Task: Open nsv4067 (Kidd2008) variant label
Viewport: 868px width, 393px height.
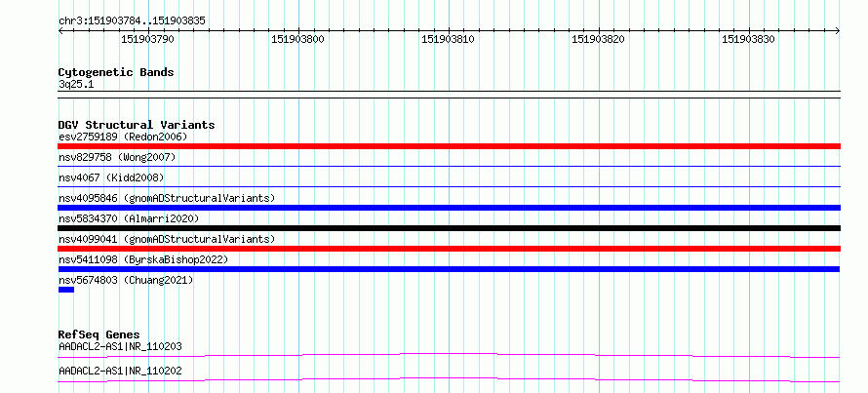Action: 111,177
